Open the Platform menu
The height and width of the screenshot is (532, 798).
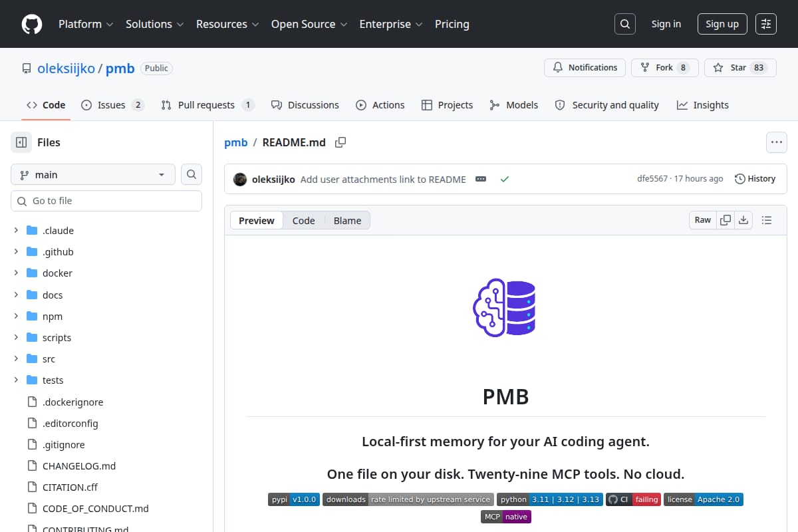tap(86, 24)
